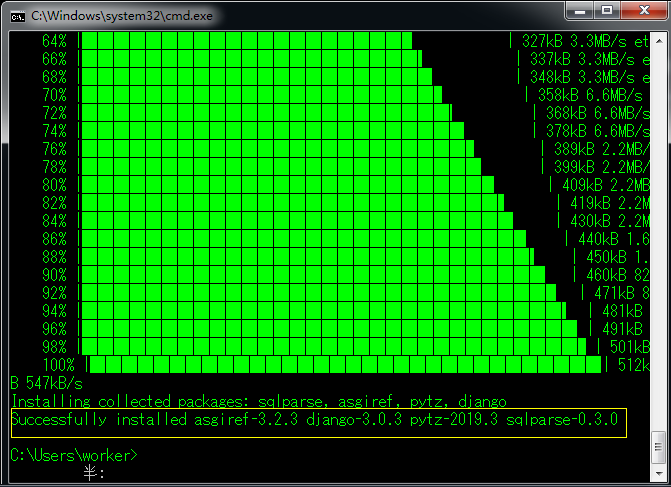
Task: Minimize the cmd.exe window
Action: (x=580, y=10)
